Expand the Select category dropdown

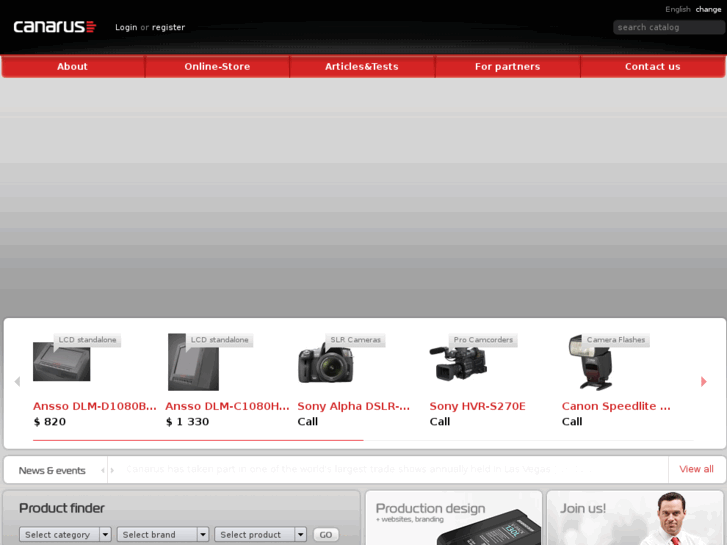(x=65, y=534)
